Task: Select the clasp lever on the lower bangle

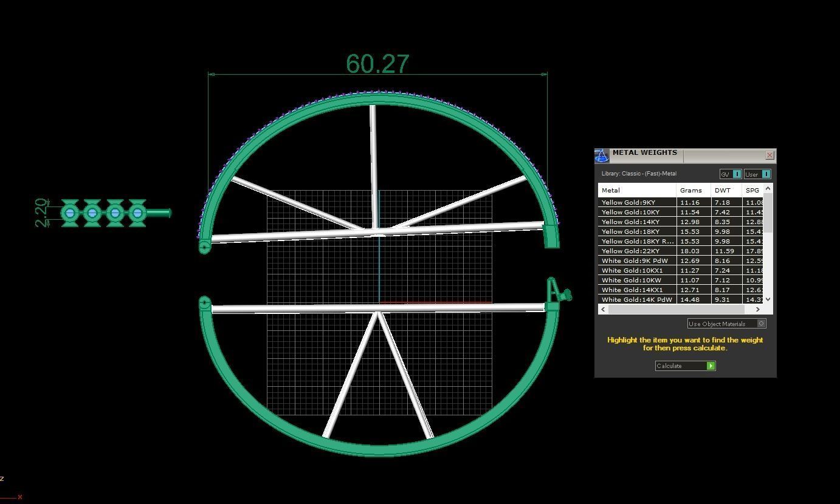Action: tap(560, 290)
